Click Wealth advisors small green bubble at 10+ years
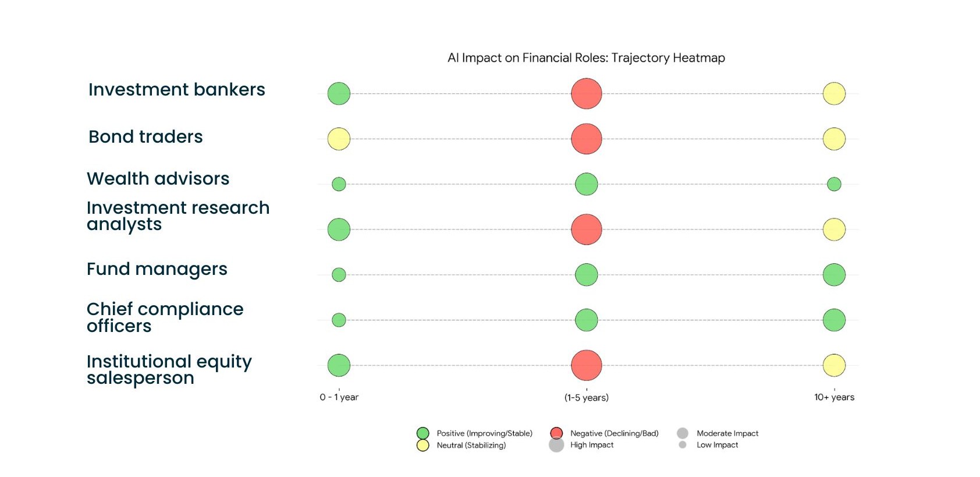This screenshot has width=980, height=477. (834, 184)
